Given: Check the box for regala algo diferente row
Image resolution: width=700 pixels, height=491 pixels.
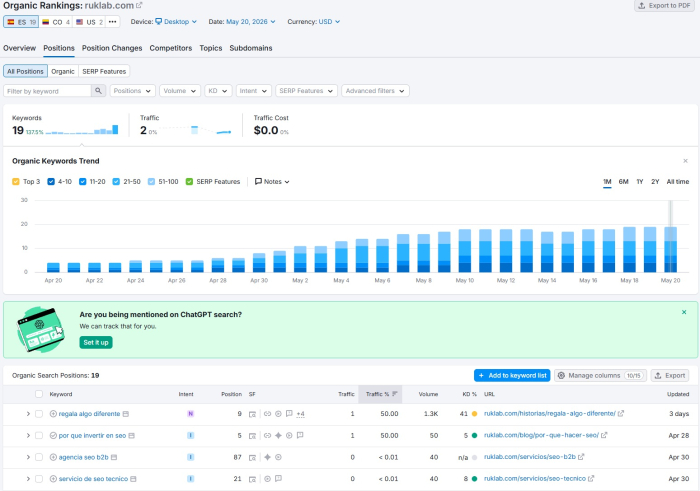Looking at the screenshot, I should point(39,414).
